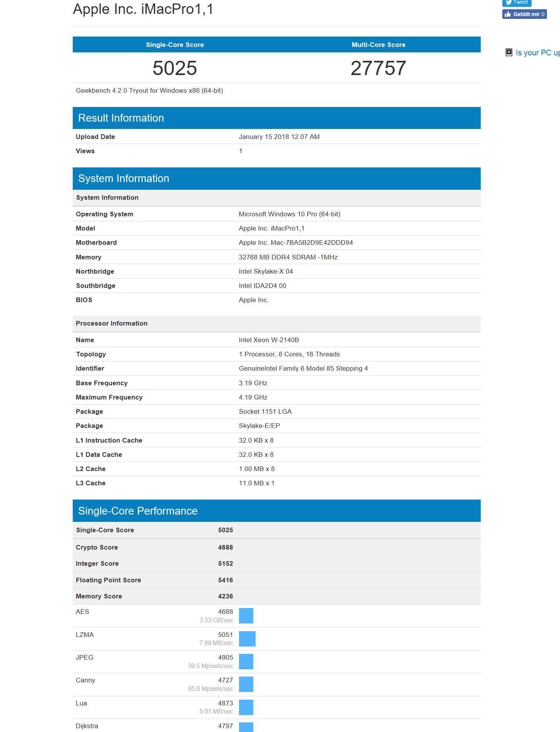Click the Floating Point Score 5416 value
The height and width of the screenshot is (732, 560).
click(x=226, y=580)
